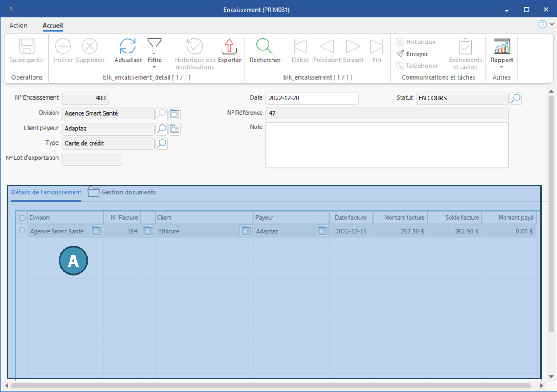Viewport: 557px width, 392px height.
Task: Open the record card icon beside Division field
Action: (x=175, y=114)
